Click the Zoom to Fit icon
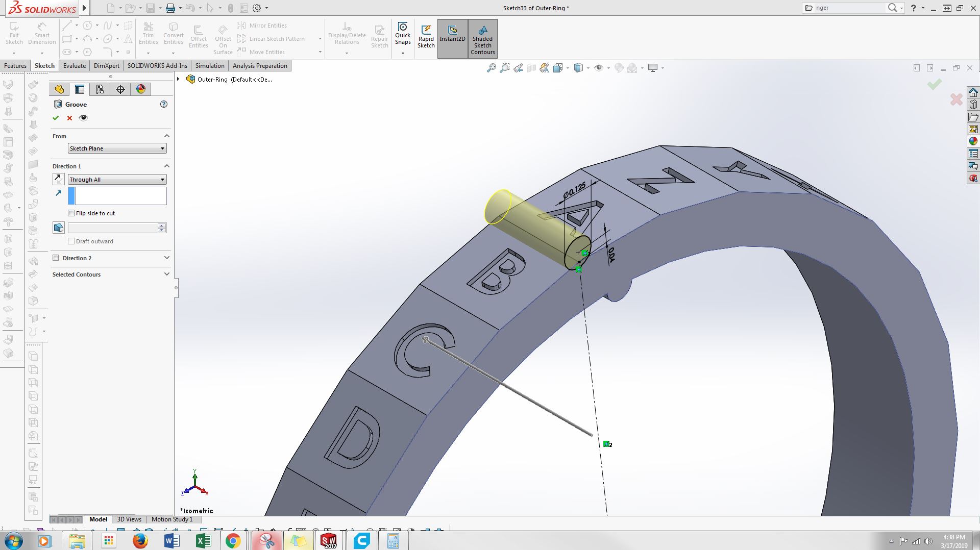 491,68
